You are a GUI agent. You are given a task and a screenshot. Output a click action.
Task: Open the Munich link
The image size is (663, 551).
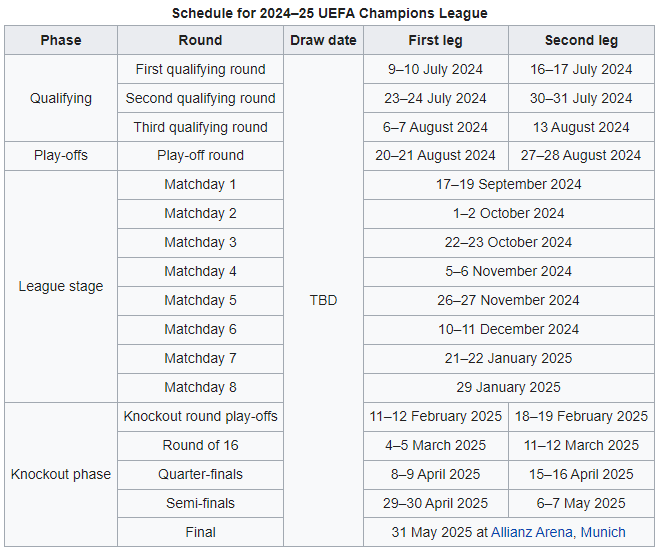602,532
